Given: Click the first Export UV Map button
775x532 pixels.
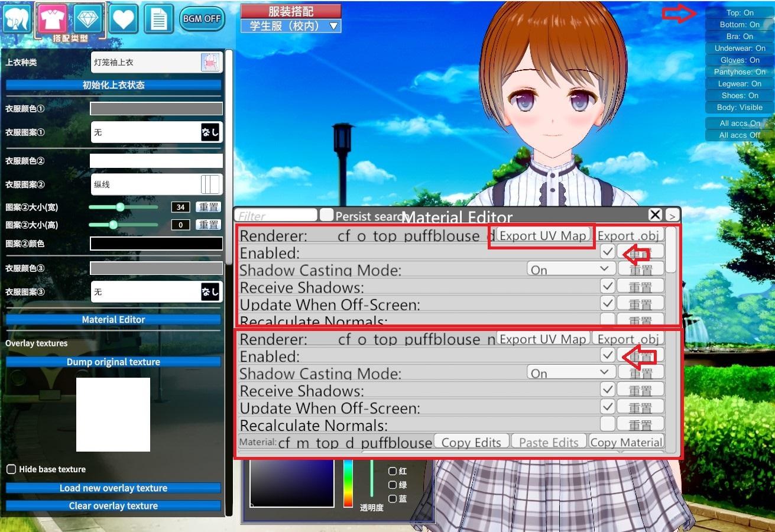Looking at the screenshot, I should [x=542, y=236].
